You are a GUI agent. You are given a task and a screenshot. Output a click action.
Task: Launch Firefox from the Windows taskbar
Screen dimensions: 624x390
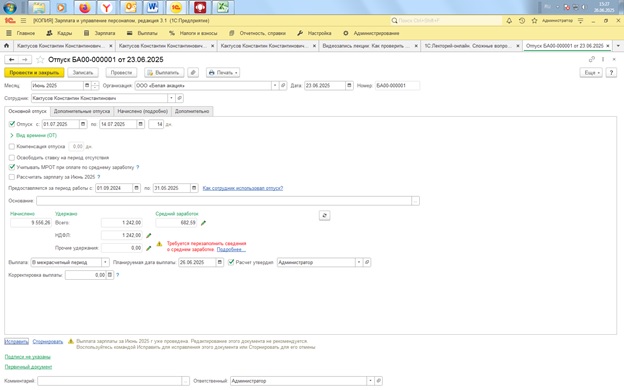84,7
